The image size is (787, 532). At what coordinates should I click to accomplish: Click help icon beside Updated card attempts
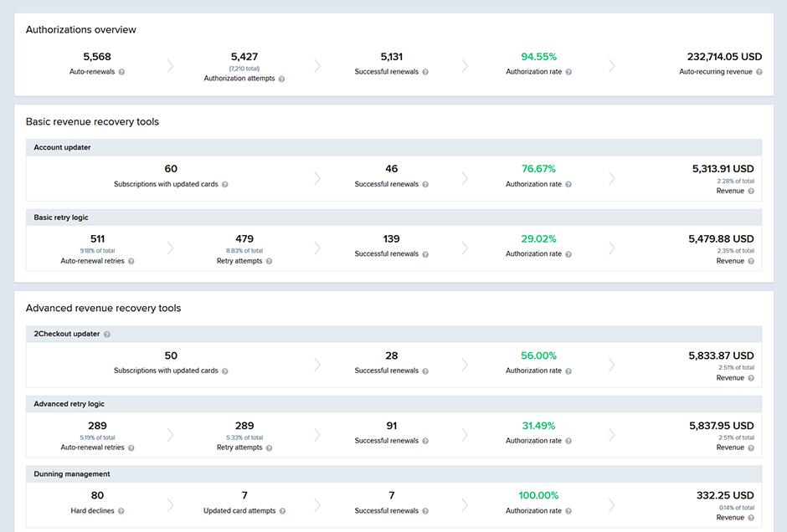coord(283,511)
